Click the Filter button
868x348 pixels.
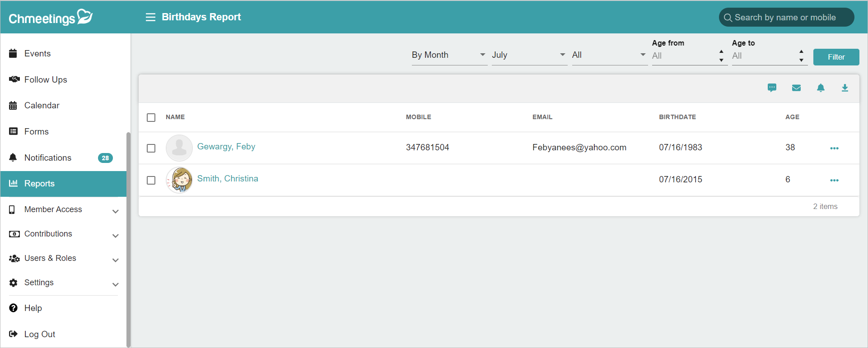[836, 57]
